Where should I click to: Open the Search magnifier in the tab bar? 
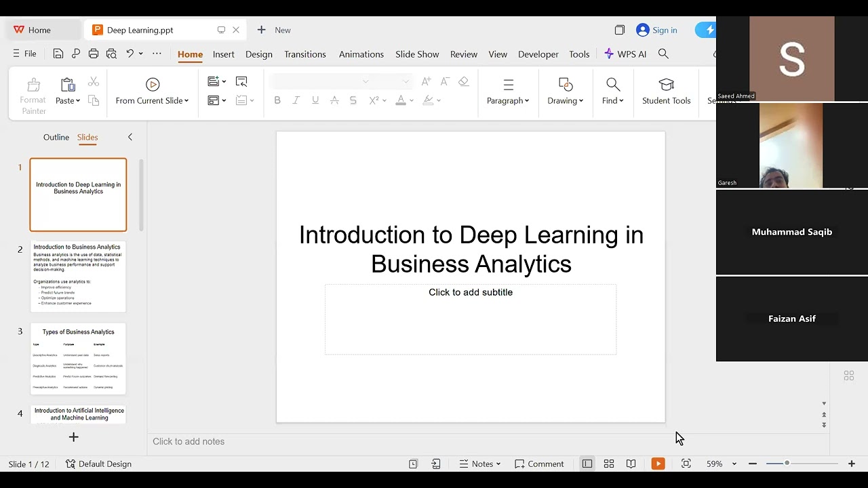point(663,54)
